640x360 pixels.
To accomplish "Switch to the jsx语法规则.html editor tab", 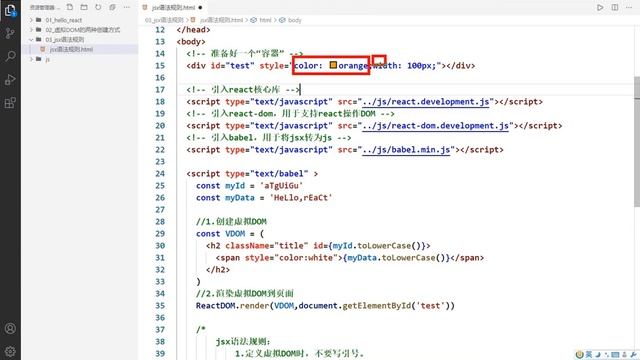I will click(173, 7).
